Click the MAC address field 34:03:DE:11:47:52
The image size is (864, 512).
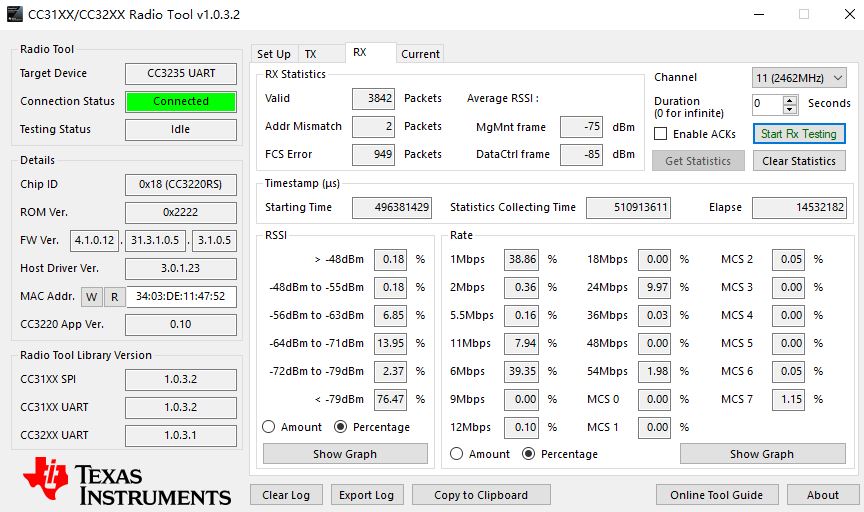click(x=181, y=297)
